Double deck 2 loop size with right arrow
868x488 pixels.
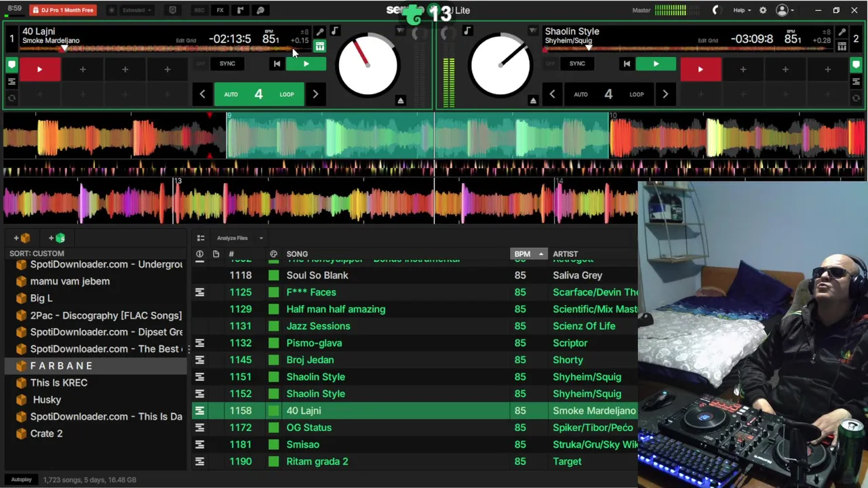tap(665, 94)
